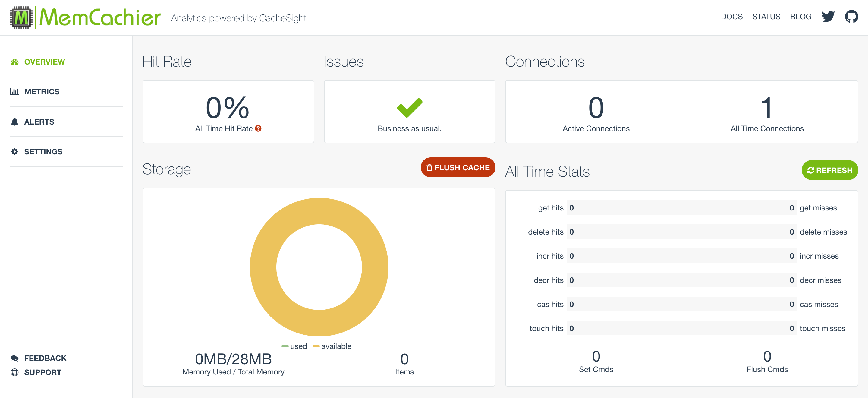The height and width of the screenshot is (398, 868).
Task: Toggle the 'available' legend entry
Action: [x=332, y=346]
